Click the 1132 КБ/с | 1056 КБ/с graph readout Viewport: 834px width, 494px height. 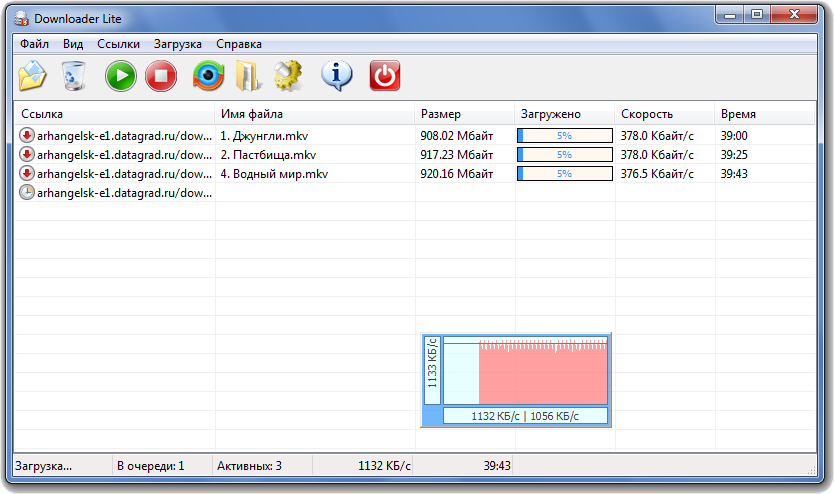click(525, 416)
